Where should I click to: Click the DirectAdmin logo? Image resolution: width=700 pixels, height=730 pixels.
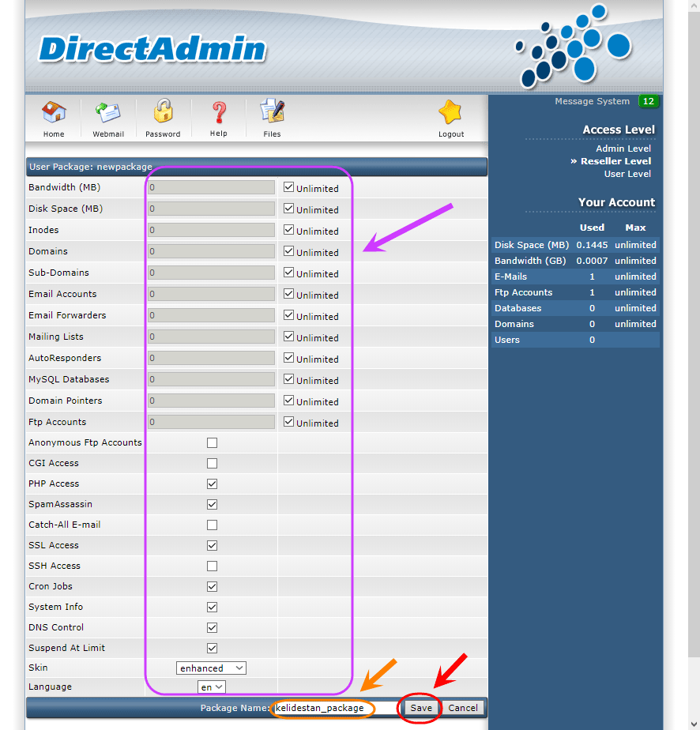tap(152, 49)
